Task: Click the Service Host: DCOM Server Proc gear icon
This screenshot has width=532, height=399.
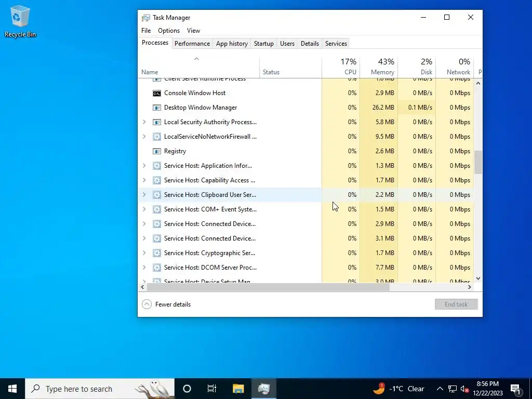Action: point(156,268)
